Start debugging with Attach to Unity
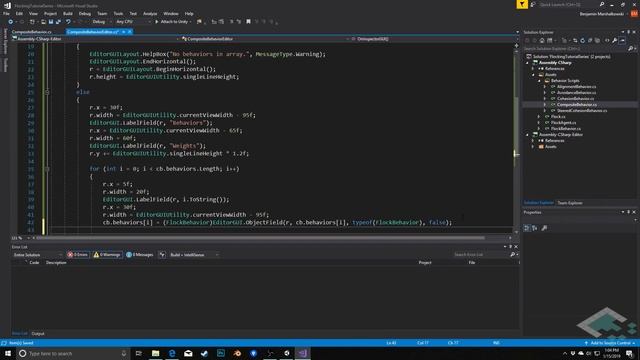Screen dimensions: 640x360 click(171, 22)
